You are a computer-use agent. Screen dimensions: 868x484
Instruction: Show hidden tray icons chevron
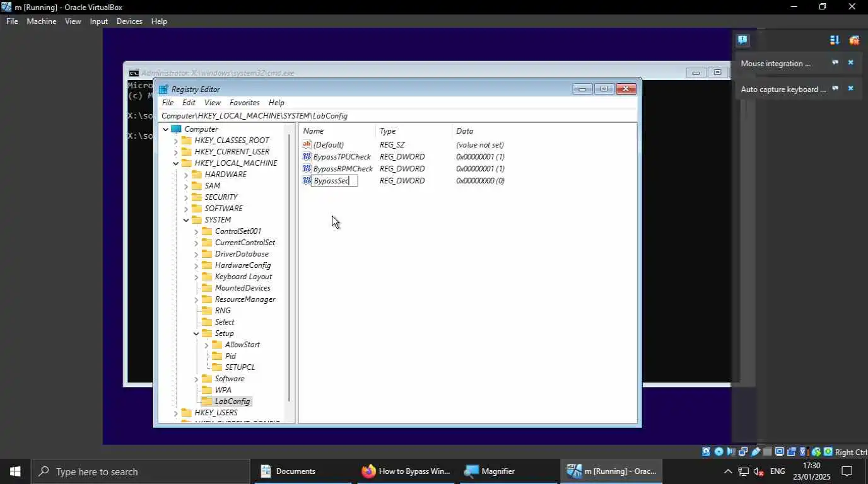pyautogui.click(x=727, y=471)
